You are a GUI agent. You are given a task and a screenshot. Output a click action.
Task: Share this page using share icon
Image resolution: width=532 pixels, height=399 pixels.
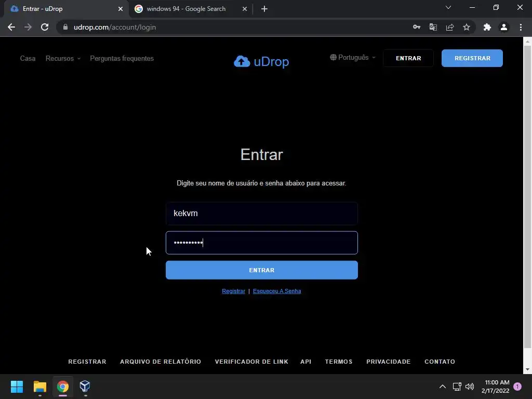click(x=450, y=27)
